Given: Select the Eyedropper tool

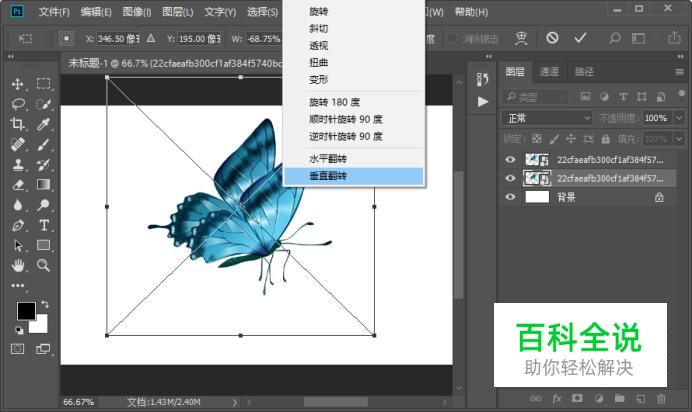Looking at the screenshot, I should pyautogui.click(x=43, y=124).
